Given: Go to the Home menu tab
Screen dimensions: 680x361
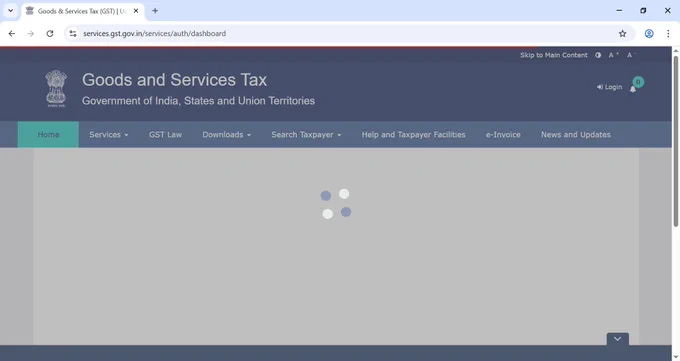Looking at the screenshot, I should [48, 135].
